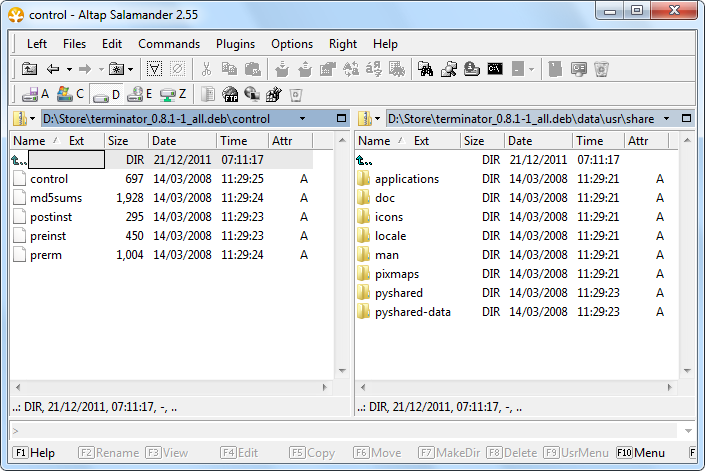Maximize the left panel
This screenshot has width=705, height=471.
click(x=341, y=118)
